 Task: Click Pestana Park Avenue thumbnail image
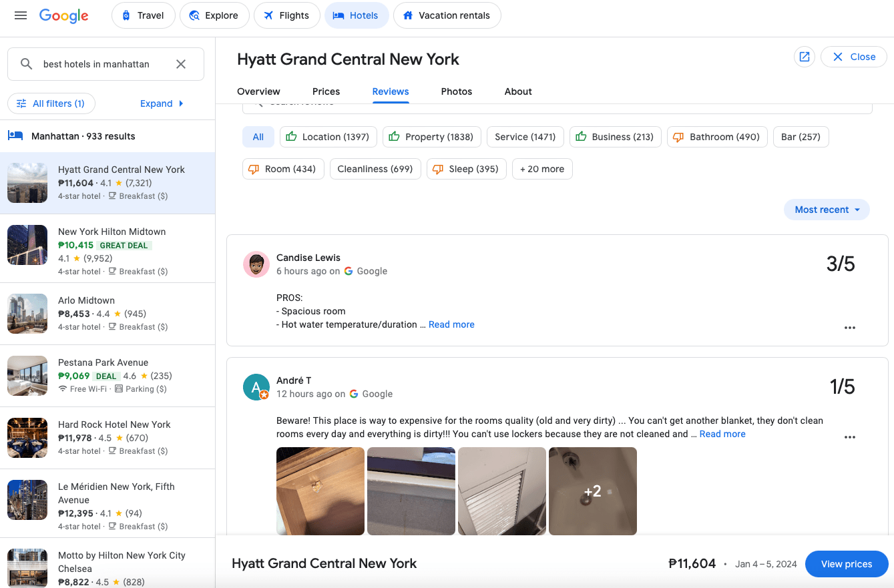pyautogui.click(x=27, y=376)
